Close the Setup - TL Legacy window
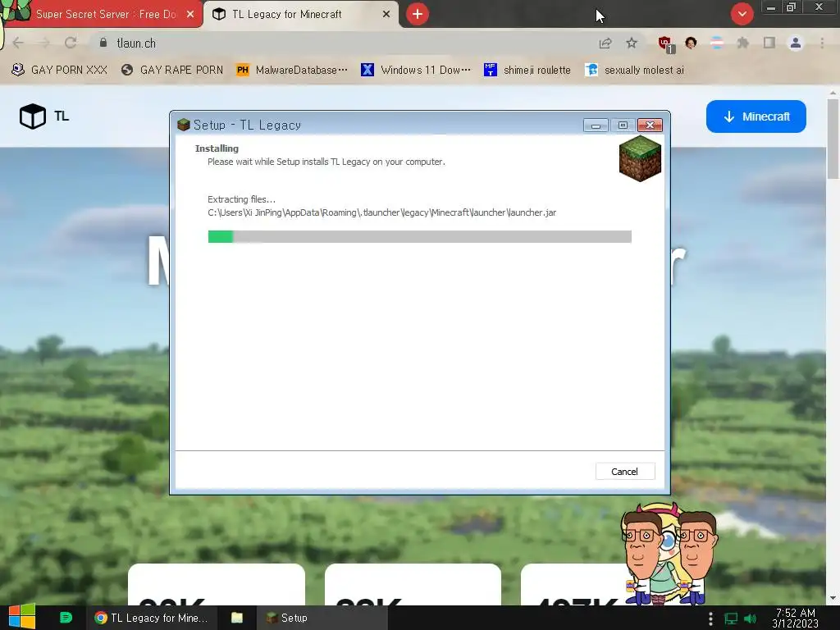 coord(650,126)
